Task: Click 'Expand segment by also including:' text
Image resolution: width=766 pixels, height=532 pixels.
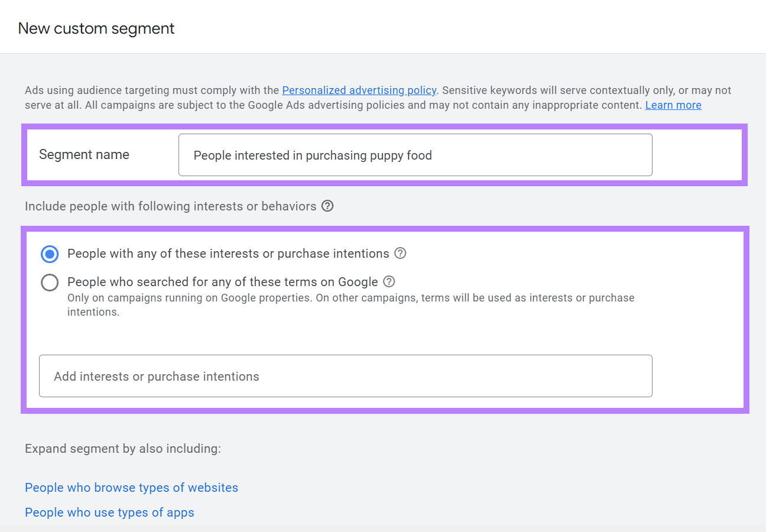Action: point(122,449)
